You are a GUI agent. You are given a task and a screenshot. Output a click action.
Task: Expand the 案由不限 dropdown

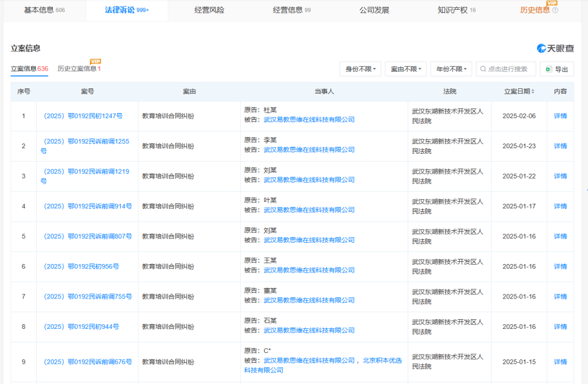[406, 69]
